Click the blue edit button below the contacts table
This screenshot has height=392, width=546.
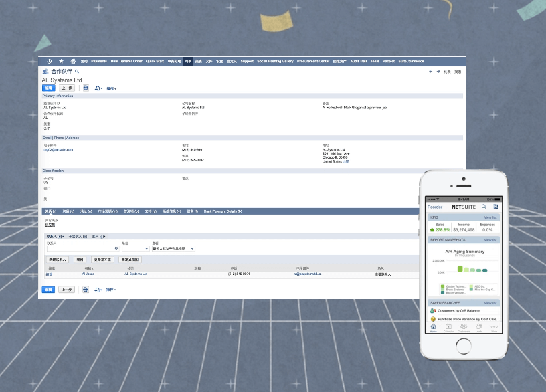click(x=48, y=289)
